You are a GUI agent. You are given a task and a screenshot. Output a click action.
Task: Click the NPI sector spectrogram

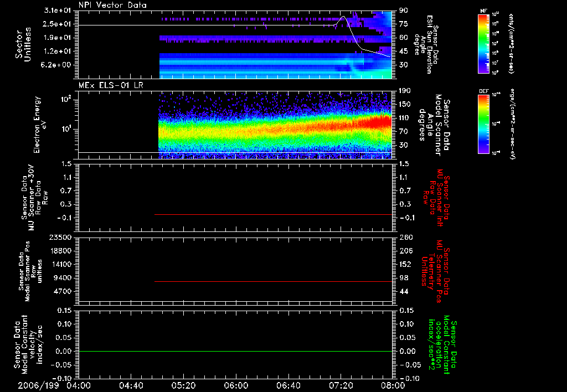pos(276,45)
